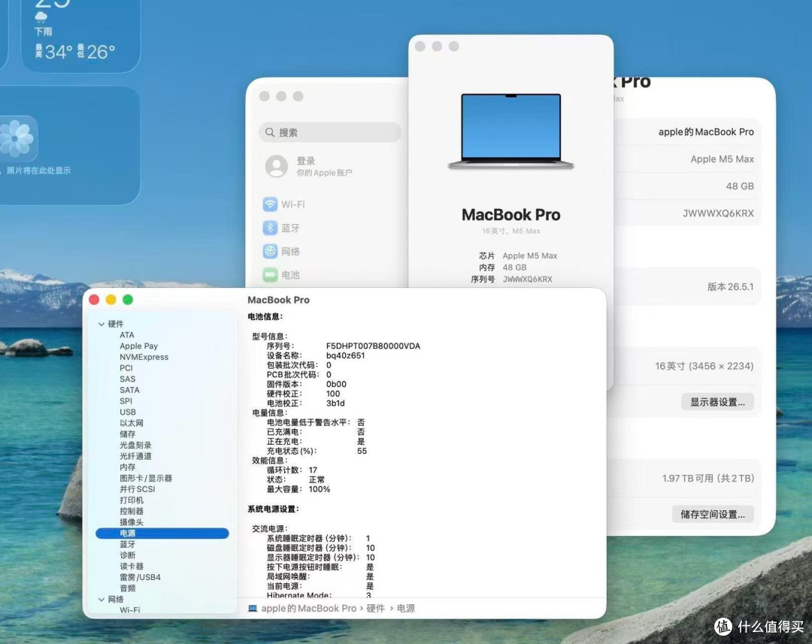Open 储存空间设置 button
This screenshot has width=812, height=644.
click(x=713, y=514)
